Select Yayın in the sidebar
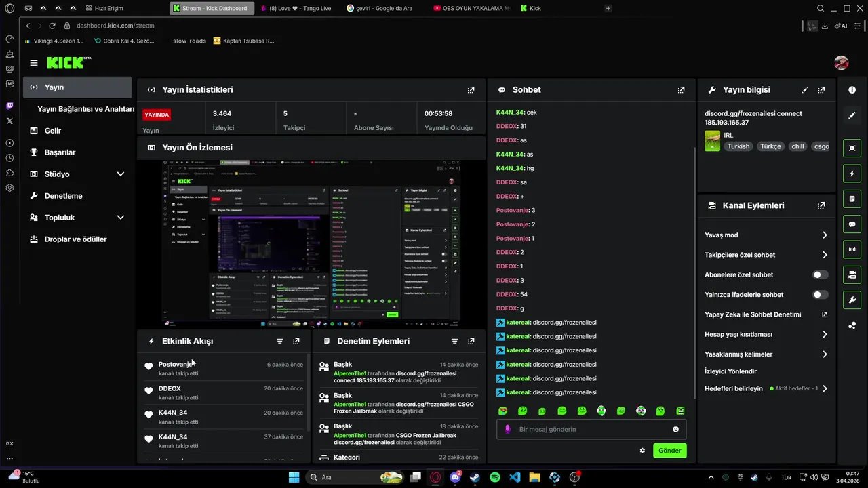Image resolution: width=868 pixels, height=488 pixels. pyautogui.click(x=77, y=87)
